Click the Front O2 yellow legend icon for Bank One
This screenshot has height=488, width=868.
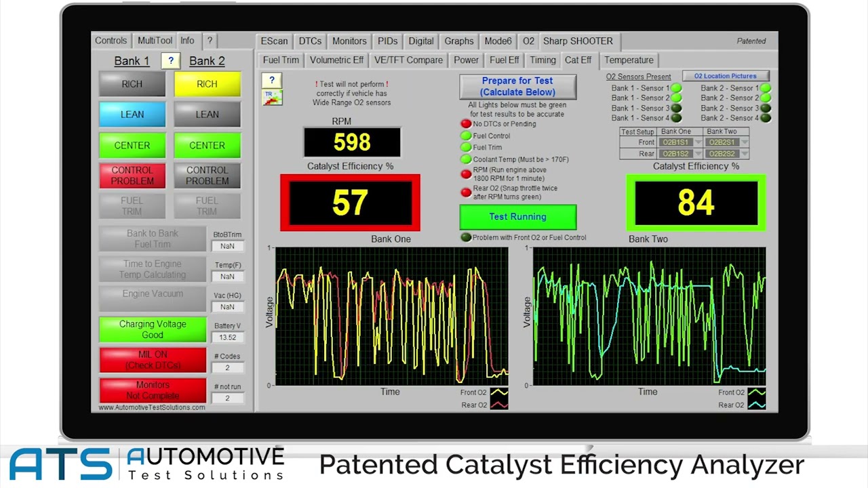pyautogui.click(x=499, y=392)
